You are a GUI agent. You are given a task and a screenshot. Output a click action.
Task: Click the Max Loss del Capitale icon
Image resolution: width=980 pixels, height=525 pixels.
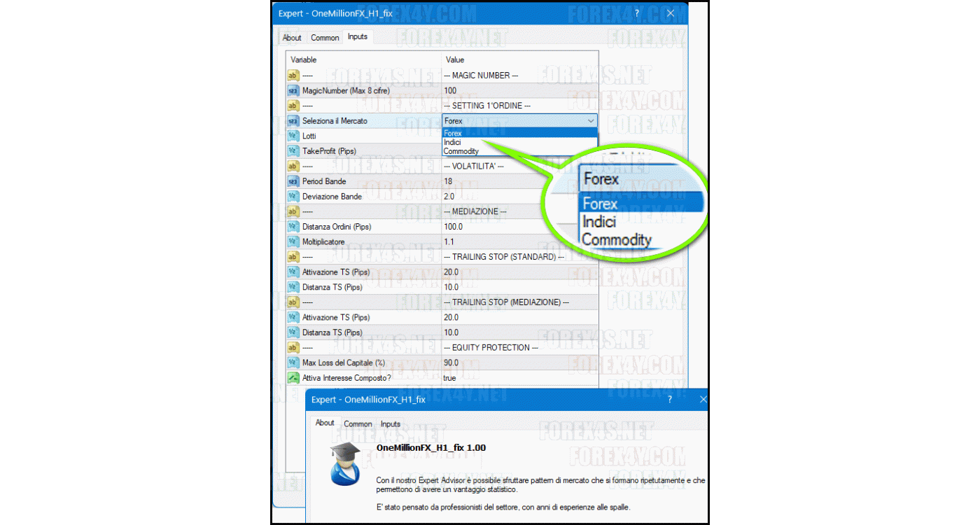293,363
